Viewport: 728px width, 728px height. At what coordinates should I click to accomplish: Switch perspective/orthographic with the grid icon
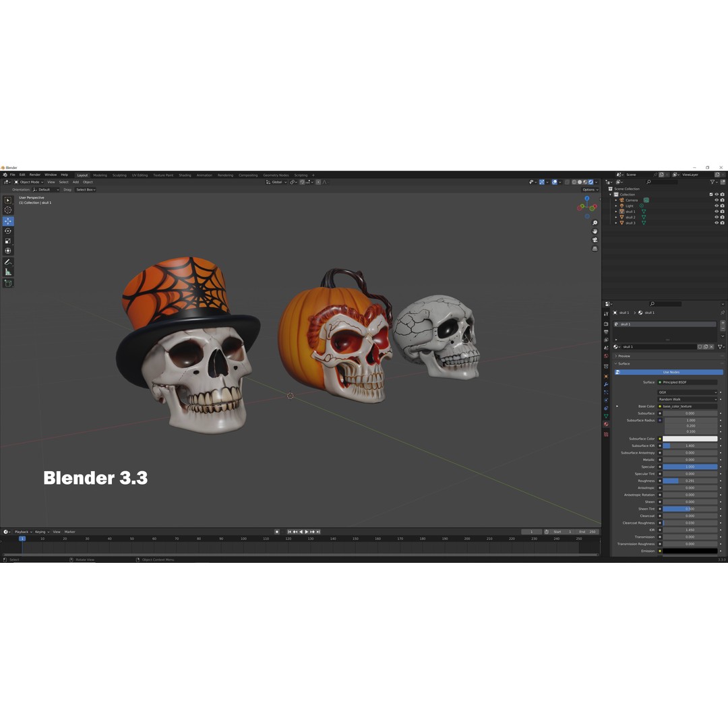(x=595, y=249)
